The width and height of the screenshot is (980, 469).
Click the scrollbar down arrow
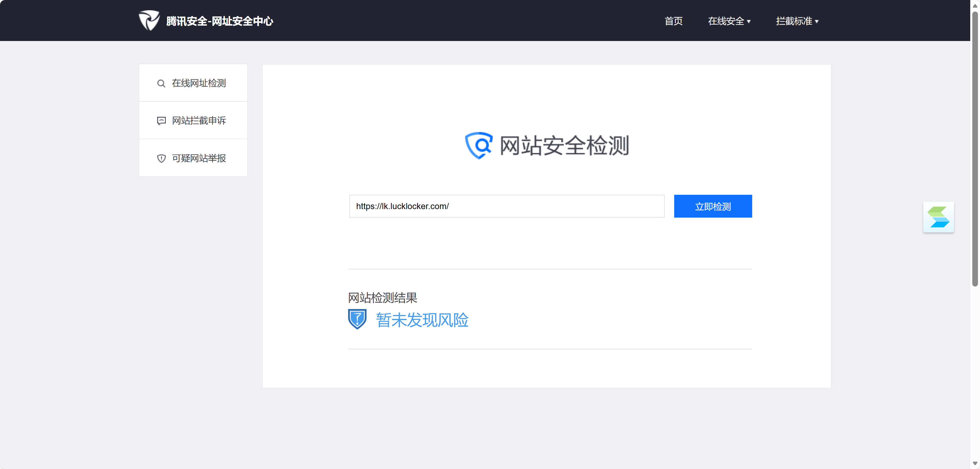pyautogui.click(x=975, y=463)
